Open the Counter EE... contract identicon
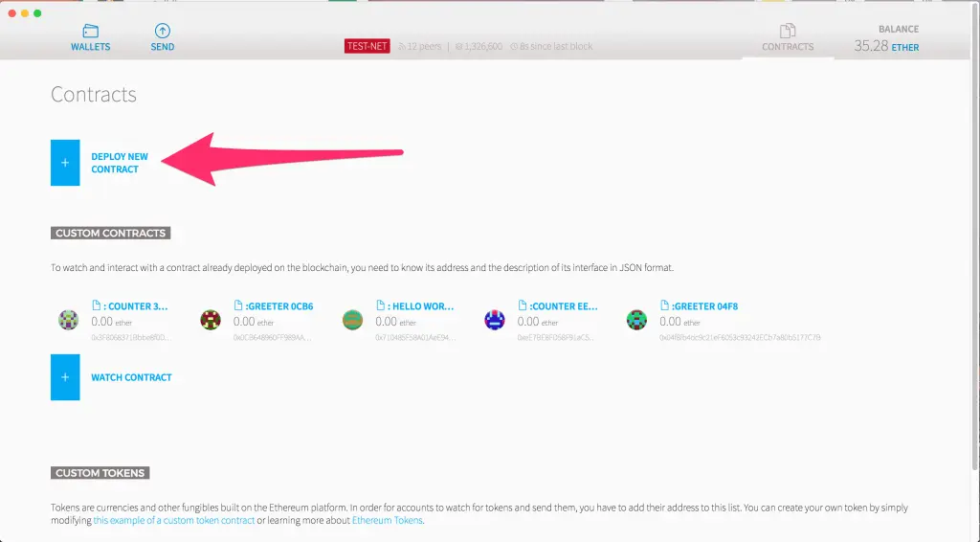 click(x=495, y=320)
